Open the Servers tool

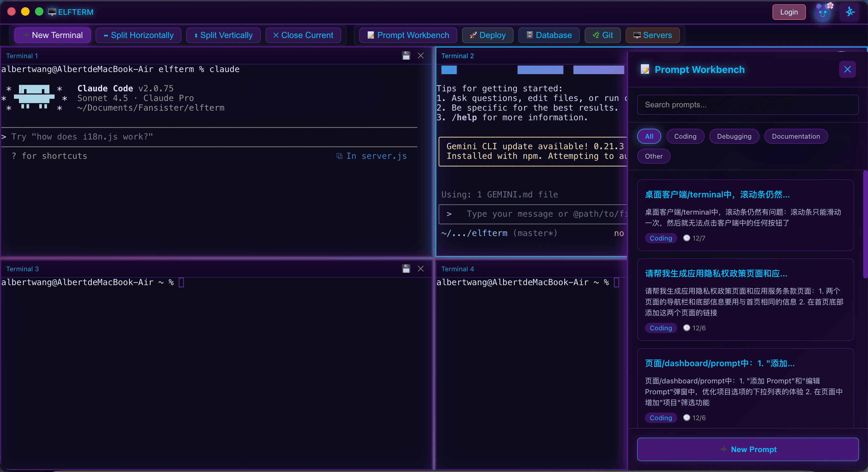[x=652, y=35]
